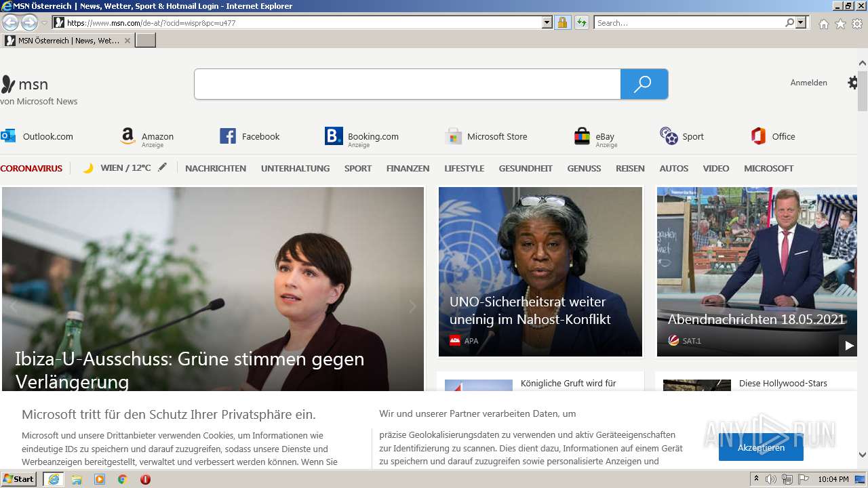This screenshot has width=868, height=488.
Task: Click the IE search magnifier icon
Action: point(790,22)
